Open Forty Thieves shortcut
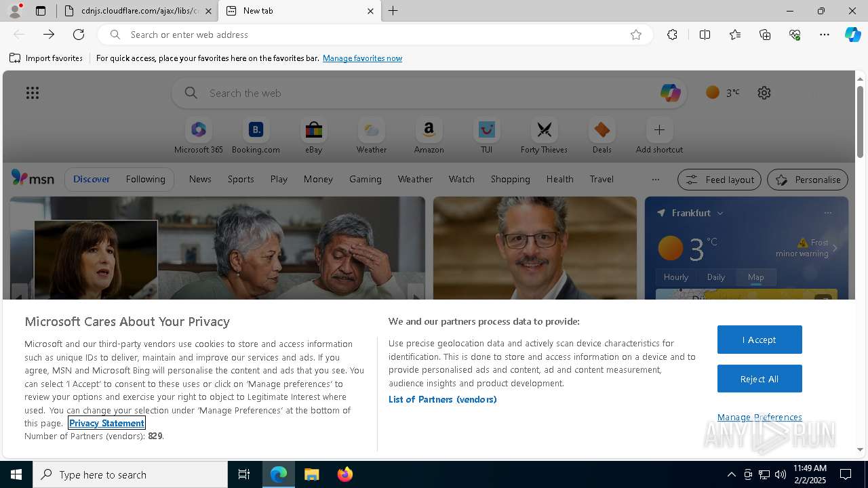This screenshot has height=488, width=868. (x=544, y=136)
